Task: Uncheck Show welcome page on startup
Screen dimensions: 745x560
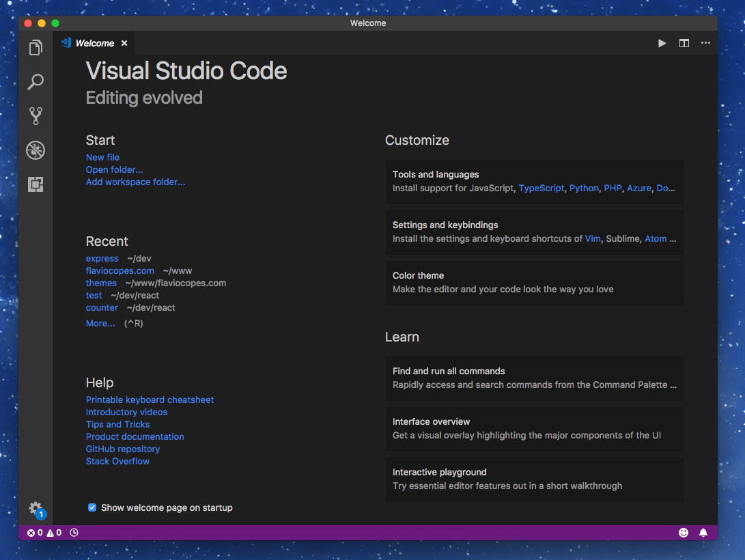Action: [92, 507]
